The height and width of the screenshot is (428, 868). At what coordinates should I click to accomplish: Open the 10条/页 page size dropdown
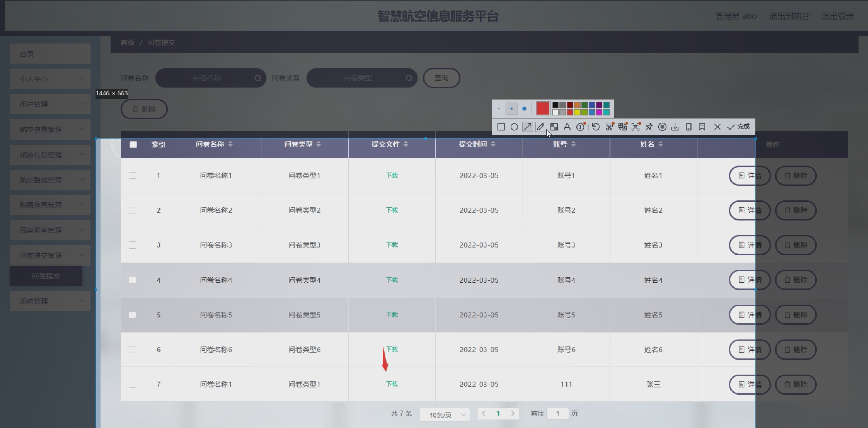coord(445,415)
